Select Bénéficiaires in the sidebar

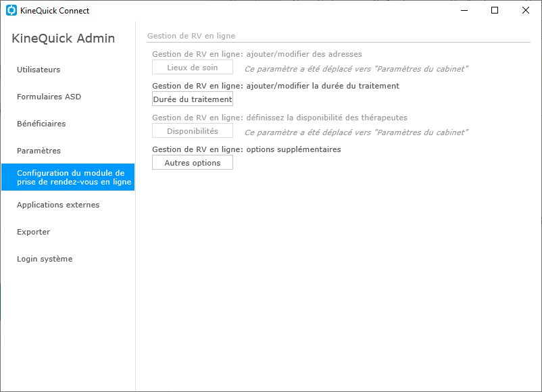tap(41, 124)
